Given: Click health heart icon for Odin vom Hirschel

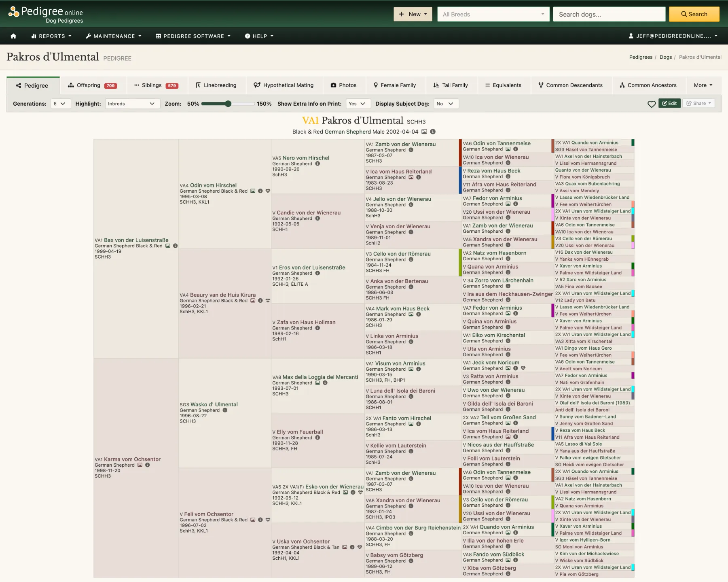Looking at the screenshot, I should pyautogui.click(x=268, y=191).
